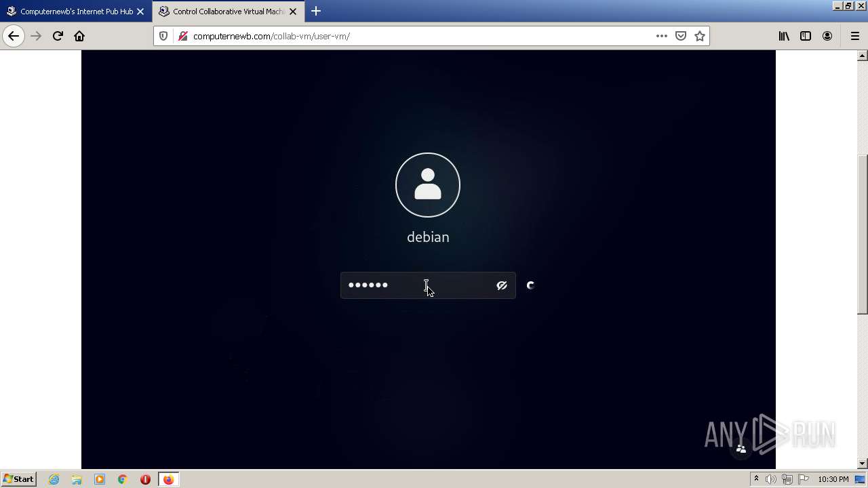The height and width of the screenshot is (488, 868).
Task: Click the vertical page scrollbar thumb
Action: (863, 235)
